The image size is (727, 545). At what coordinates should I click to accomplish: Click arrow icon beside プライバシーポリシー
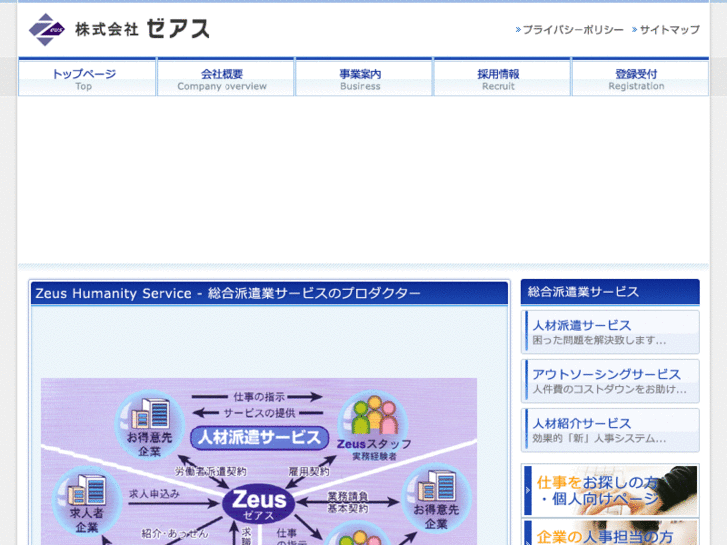(518, 30)
